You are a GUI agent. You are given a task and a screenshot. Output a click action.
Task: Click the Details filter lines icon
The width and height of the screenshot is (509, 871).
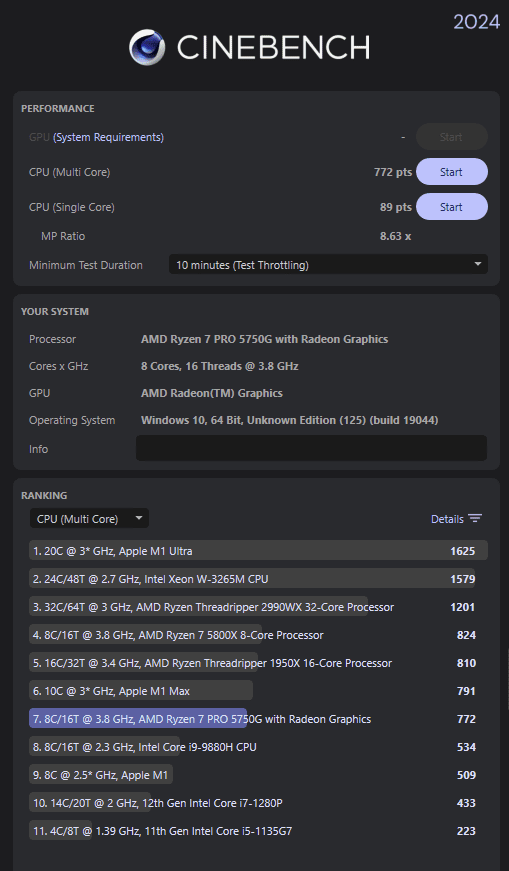pos(475,519)
